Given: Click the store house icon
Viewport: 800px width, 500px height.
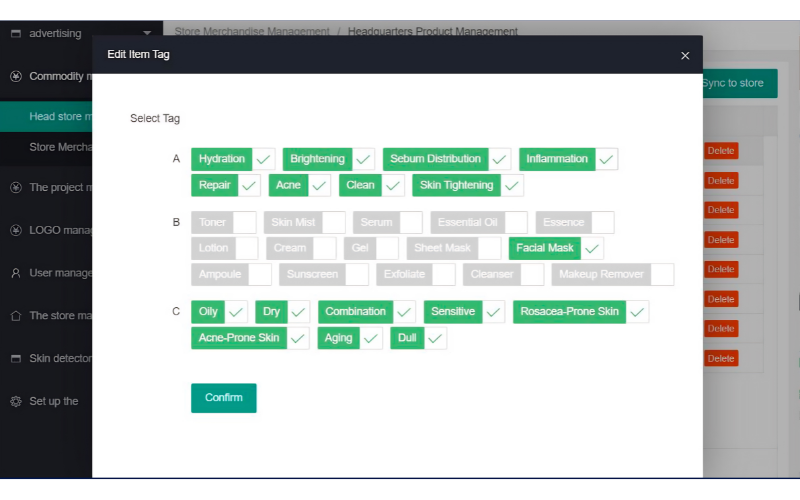Looking at the screenshot, I should coord(16,315).
